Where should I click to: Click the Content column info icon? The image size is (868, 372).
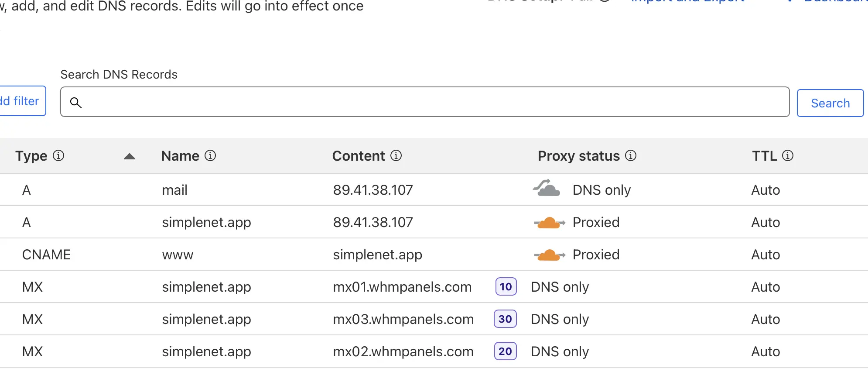point(396,156)
